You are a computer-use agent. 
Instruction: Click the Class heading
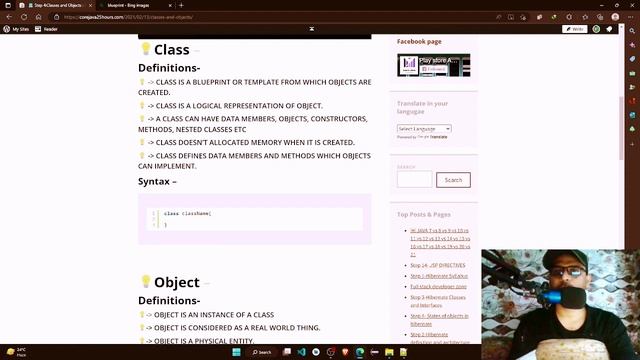point(171,49)
